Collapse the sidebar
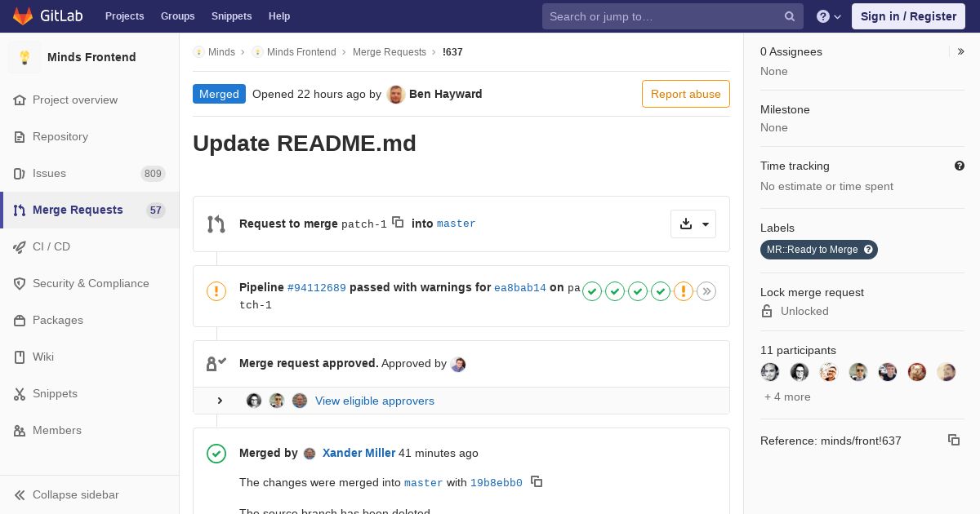 click(x=89, y=494)
